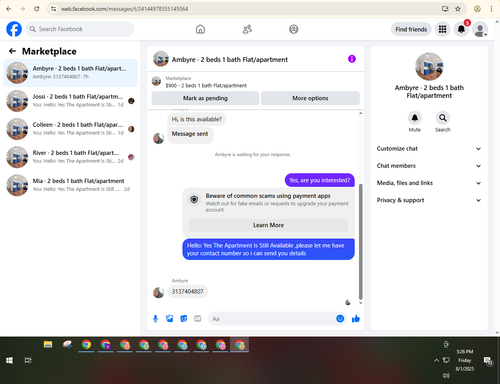The image size is (500, 384).
Task: Open the install app icon in address bar
Action: [x=445, y=9]
